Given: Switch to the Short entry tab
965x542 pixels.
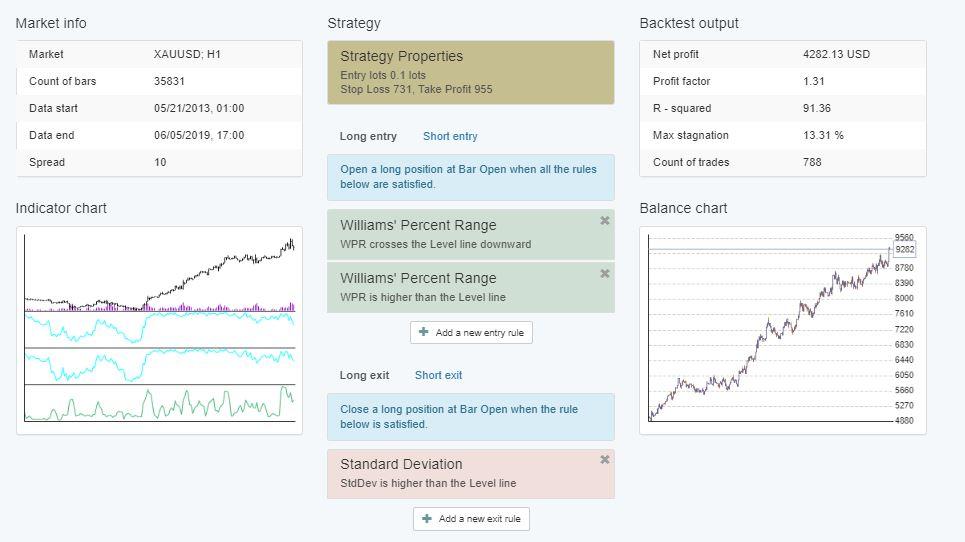Looking at the screenshot, I should point(450,136).
